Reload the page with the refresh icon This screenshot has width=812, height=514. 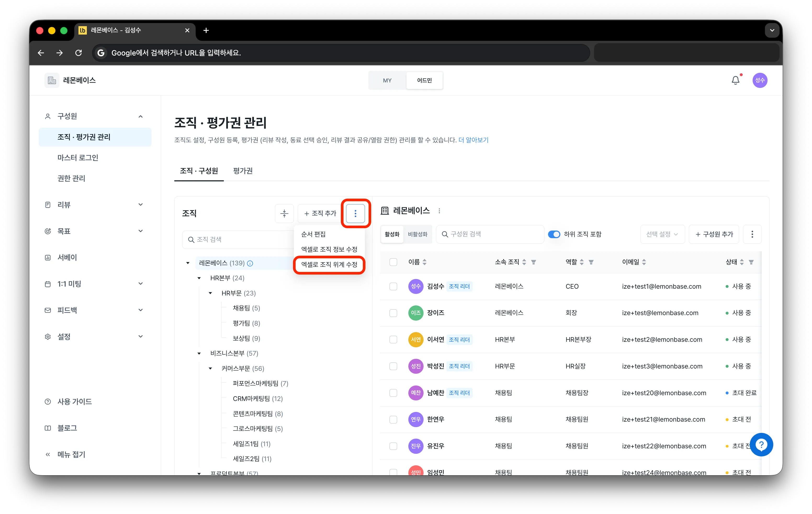pyautogui.click(x=78, y=53)
